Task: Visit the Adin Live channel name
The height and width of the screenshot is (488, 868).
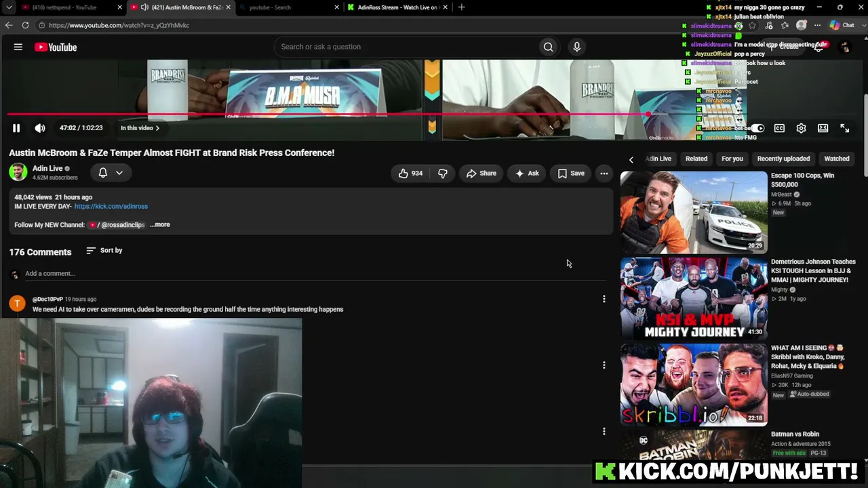Action: pos(47,168)
